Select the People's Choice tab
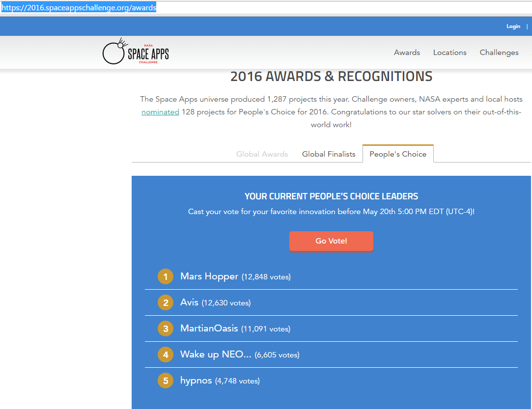This screenshot has width=532, height=409. [x=398, y=154]
